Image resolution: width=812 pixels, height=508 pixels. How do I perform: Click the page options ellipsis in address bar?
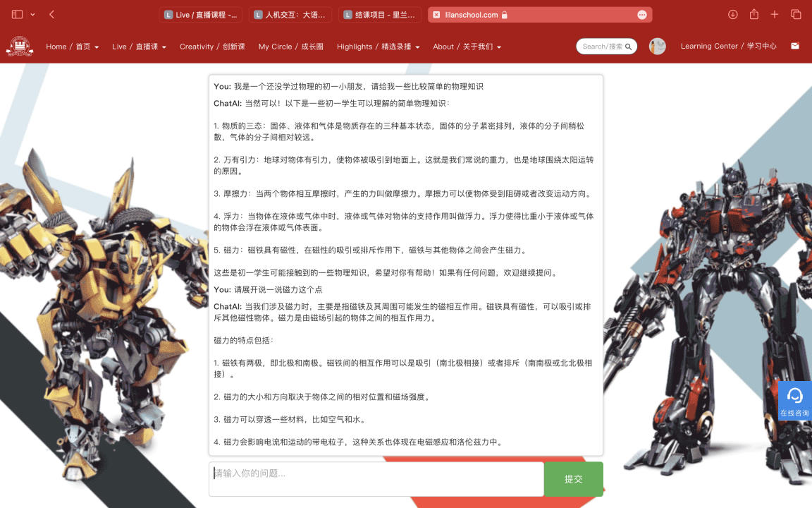coord(641,15)
